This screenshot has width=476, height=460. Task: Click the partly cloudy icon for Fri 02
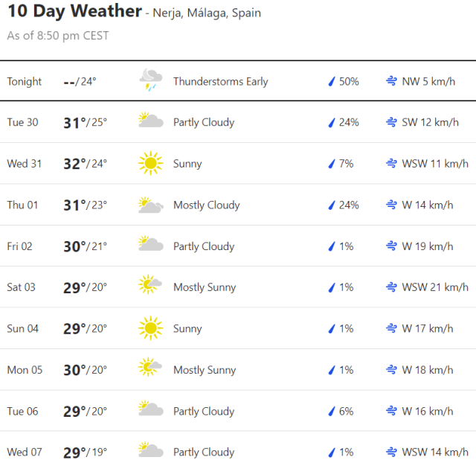[x=150, y=246]
